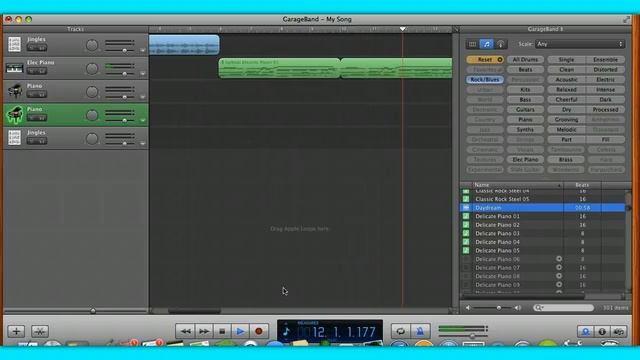Viewport: 640px width, 360px height.
Task: Click the loop preview volume-low speaker icon
Action: click(x=468, y=308)
